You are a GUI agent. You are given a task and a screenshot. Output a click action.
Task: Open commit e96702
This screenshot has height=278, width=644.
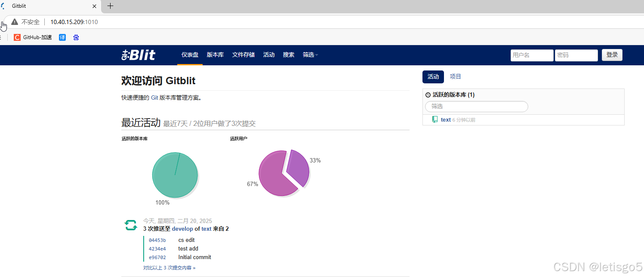click(x=157, y=257)
